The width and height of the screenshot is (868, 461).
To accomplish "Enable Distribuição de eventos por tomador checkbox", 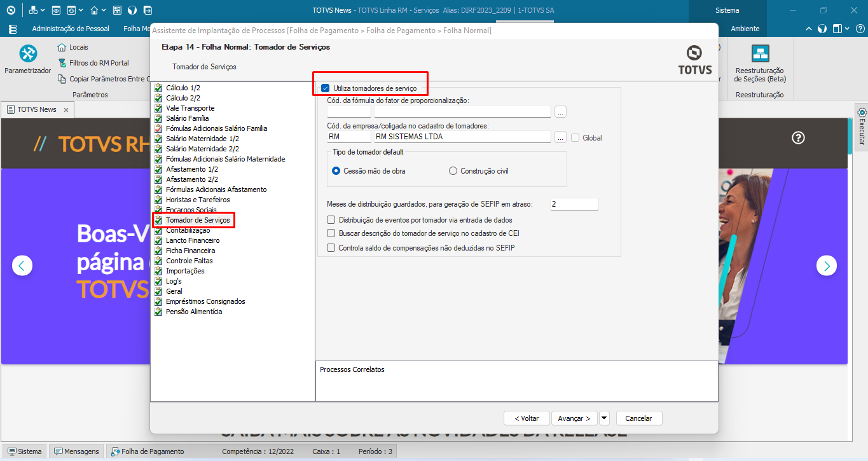I will point(331,220).
